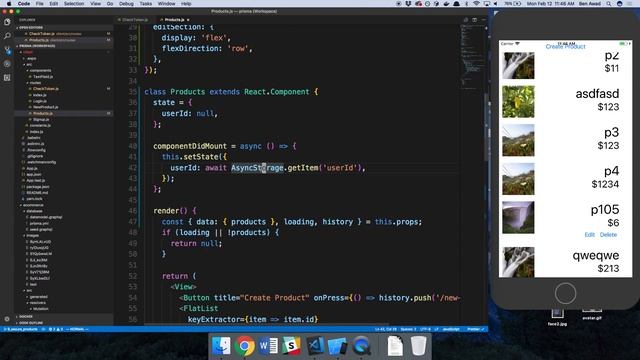The width and height of the screenshot is (640, 360).
Task: Click the volume icon in the menu bar
Action: pyautogui.click(x=496, y=4)
